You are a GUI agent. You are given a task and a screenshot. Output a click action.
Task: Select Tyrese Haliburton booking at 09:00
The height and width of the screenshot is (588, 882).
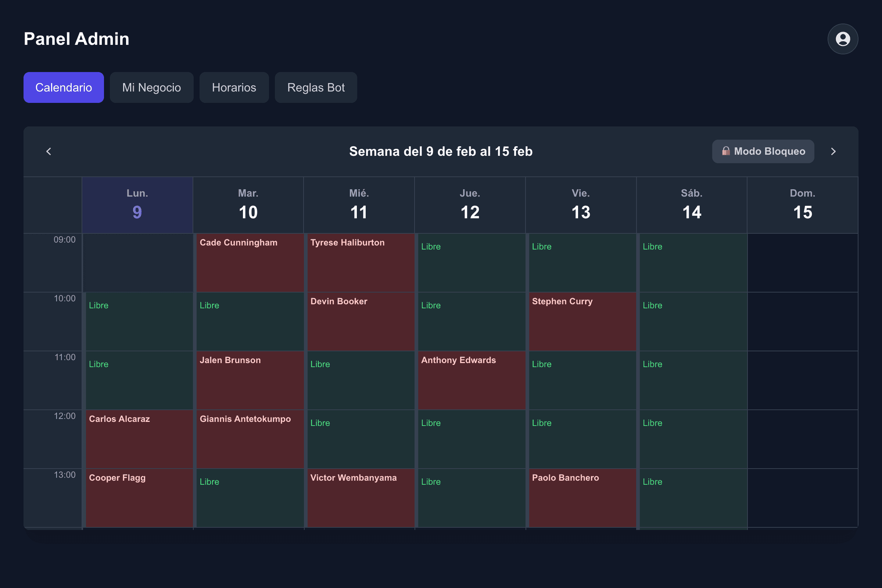tap(361, 263)
